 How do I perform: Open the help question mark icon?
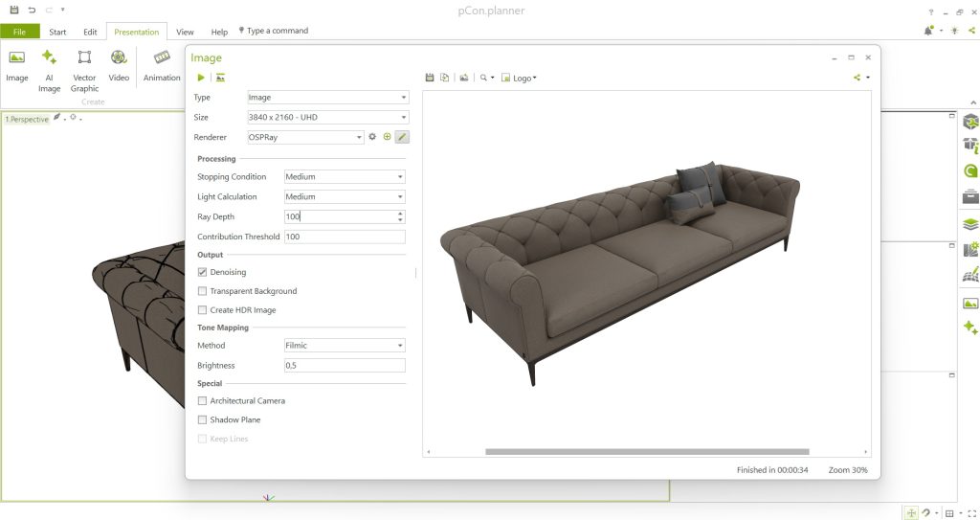(x=930, y=11)
